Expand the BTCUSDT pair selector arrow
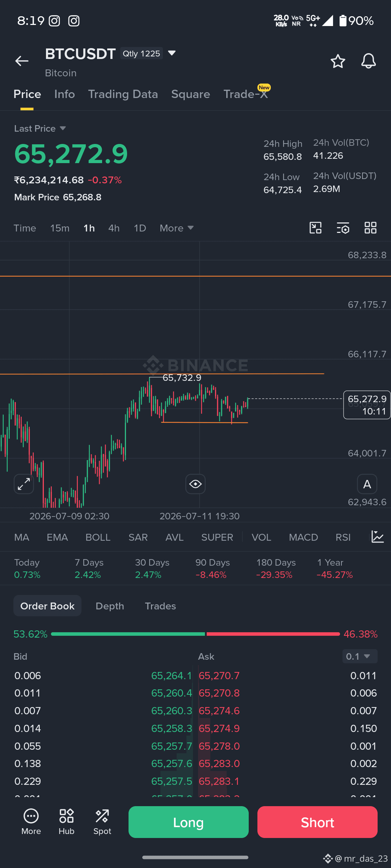The width and height of the screenshot is (391, 868). click(x=172, y=53)
